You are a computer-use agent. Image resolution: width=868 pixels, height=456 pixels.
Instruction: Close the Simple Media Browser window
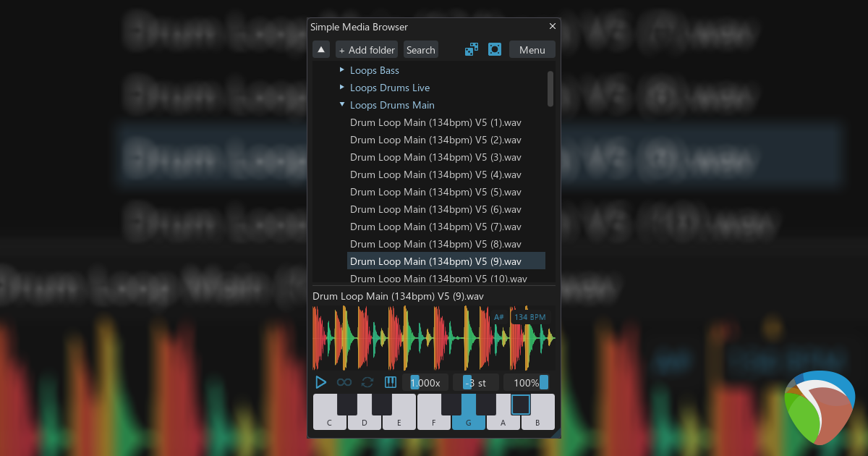pos(553,26)
